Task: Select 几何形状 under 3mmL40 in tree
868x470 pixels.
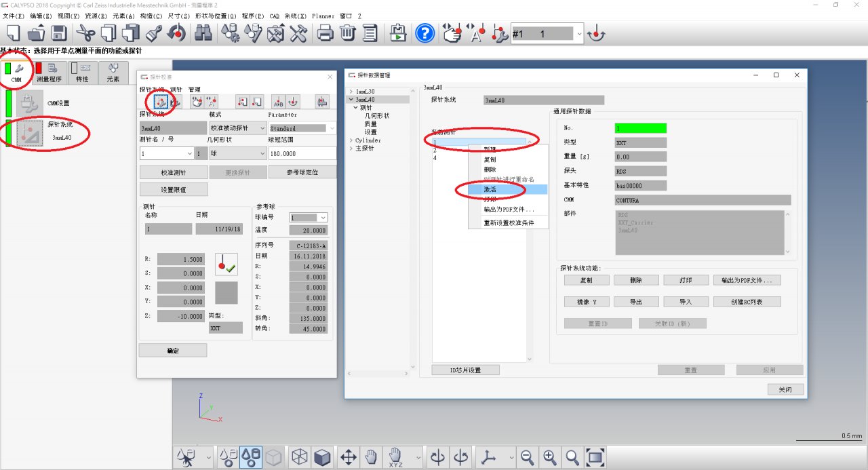Action: click(377, 116)
